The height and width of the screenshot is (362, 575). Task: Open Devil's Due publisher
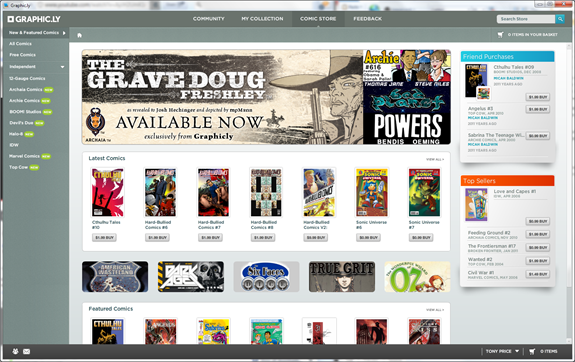click(x=21, y=123)
